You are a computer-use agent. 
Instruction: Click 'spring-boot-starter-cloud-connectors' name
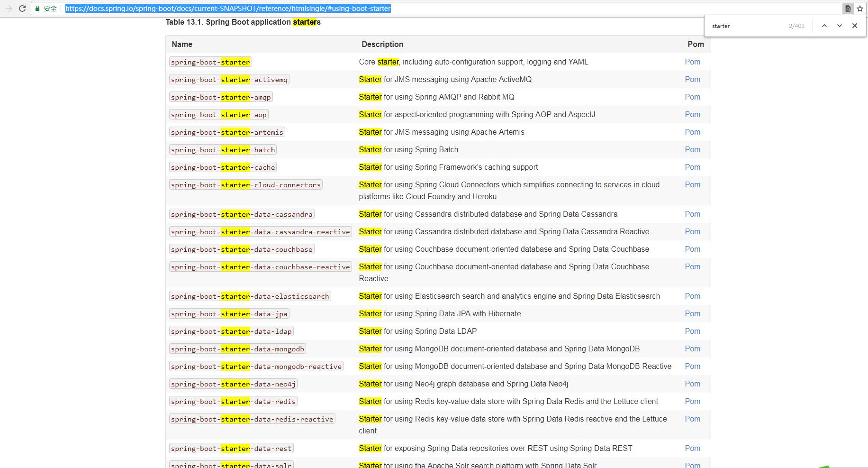[246, 185]
